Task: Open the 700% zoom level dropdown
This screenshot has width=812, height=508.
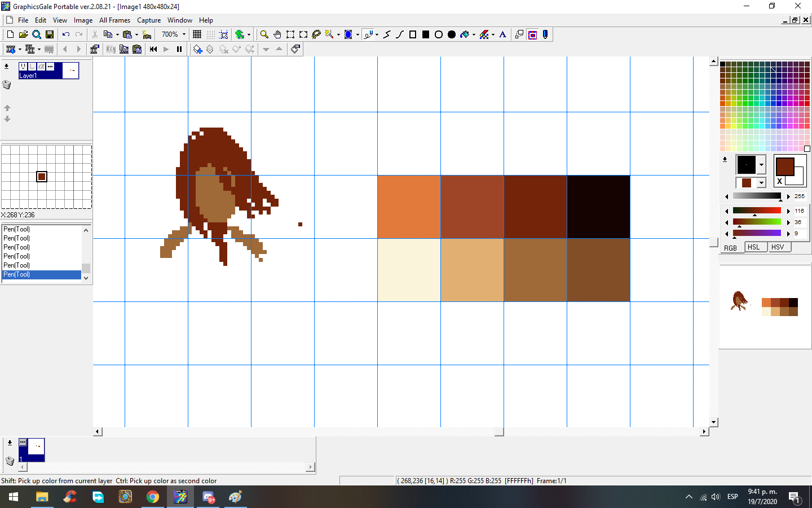Action: coord(184,34)
